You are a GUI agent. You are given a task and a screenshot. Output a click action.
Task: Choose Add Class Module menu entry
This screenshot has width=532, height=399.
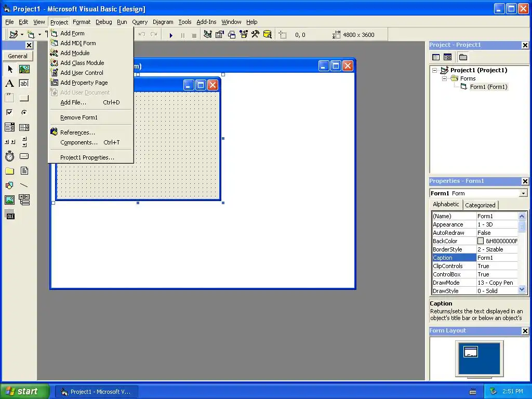point(91,63)
